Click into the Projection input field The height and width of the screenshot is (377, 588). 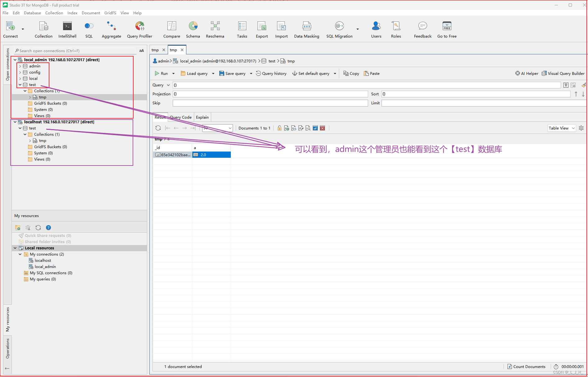(x=270, y=94)
